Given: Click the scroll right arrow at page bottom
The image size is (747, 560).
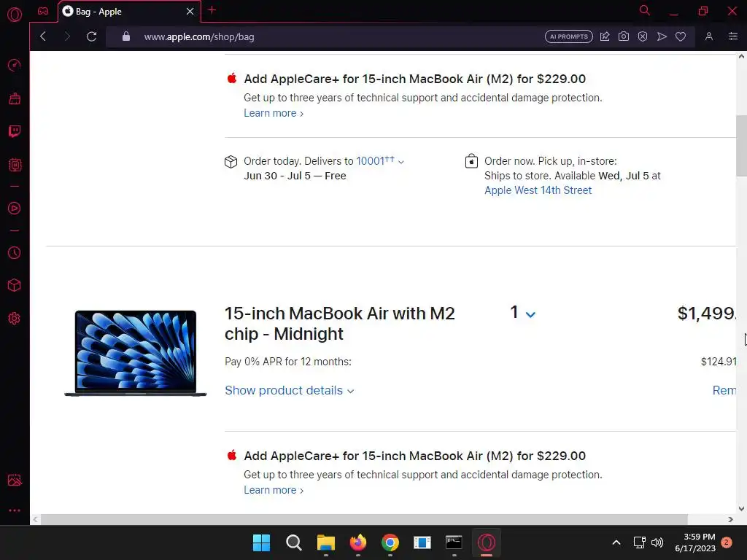Looking at the screenshot, I should [730, 519].
